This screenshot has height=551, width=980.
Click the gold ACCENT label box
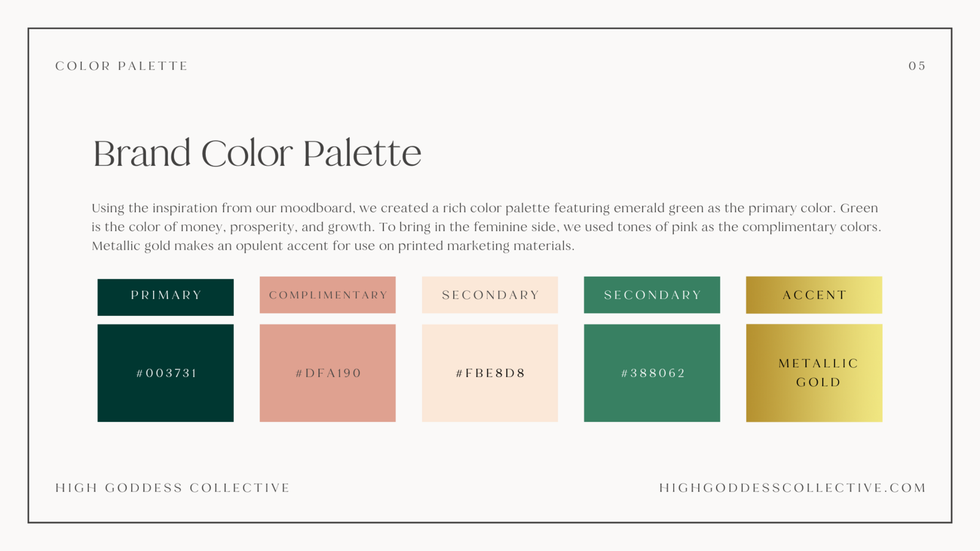coord(814,295)
